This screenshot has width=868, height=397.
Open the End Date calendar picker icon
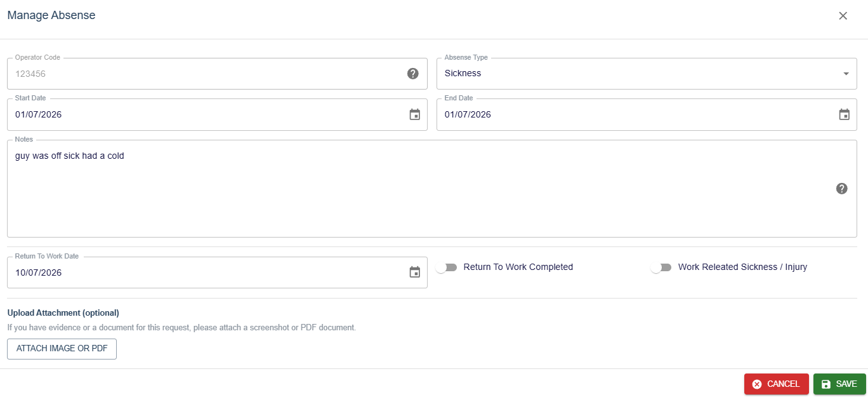[x=845, y=114]
